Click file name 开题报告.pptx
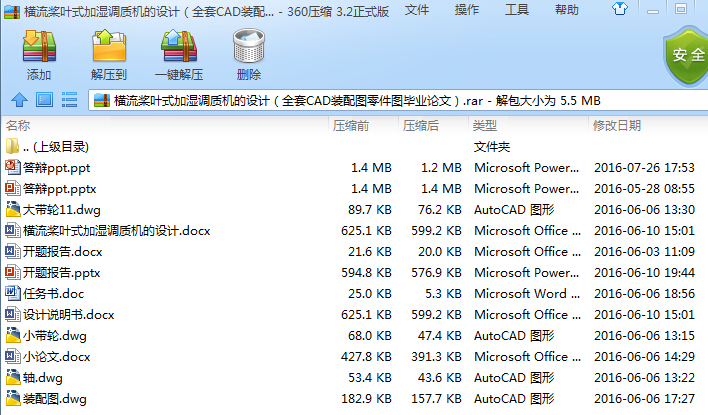This screenshot has width=708, height=415. (x=61, y=273)
